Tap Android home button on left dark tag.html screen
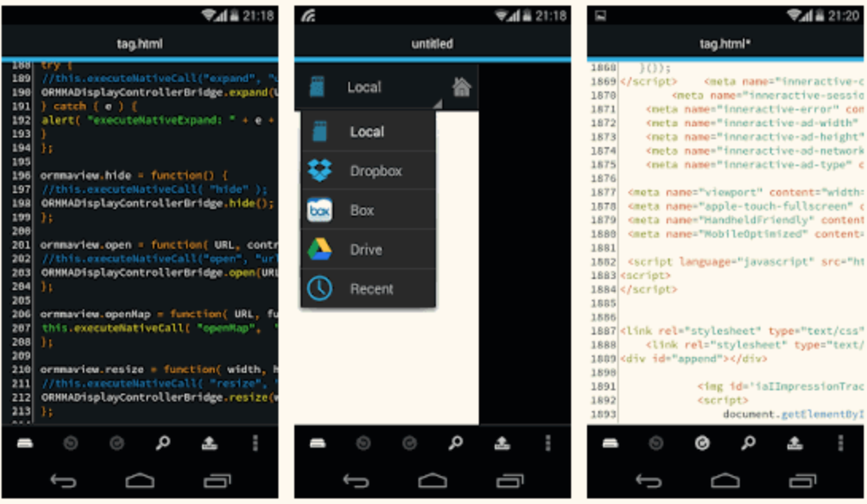Screen dimensions: 867x504 (140, 481)
